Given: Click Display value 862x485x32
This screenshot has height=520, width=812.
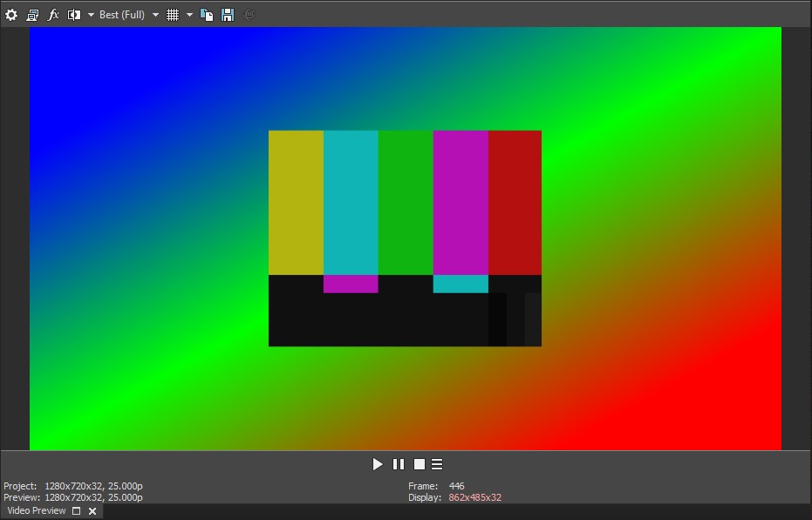Looking at the screenshot, I should (474, 497).
